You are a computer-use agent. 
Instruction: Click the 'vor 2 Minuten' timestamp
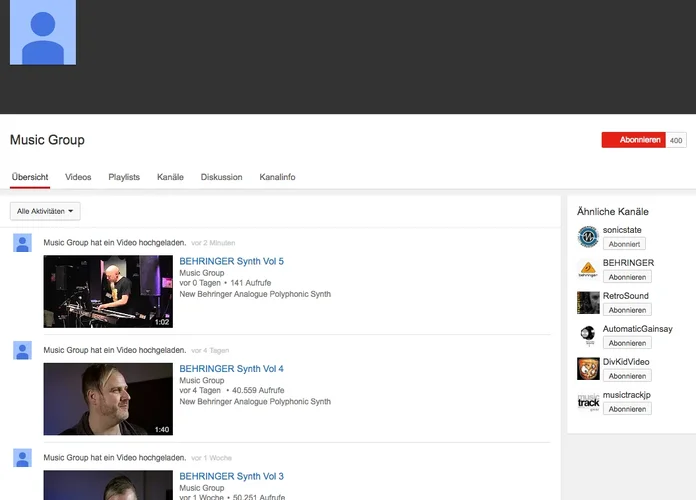tap(213, 243)
